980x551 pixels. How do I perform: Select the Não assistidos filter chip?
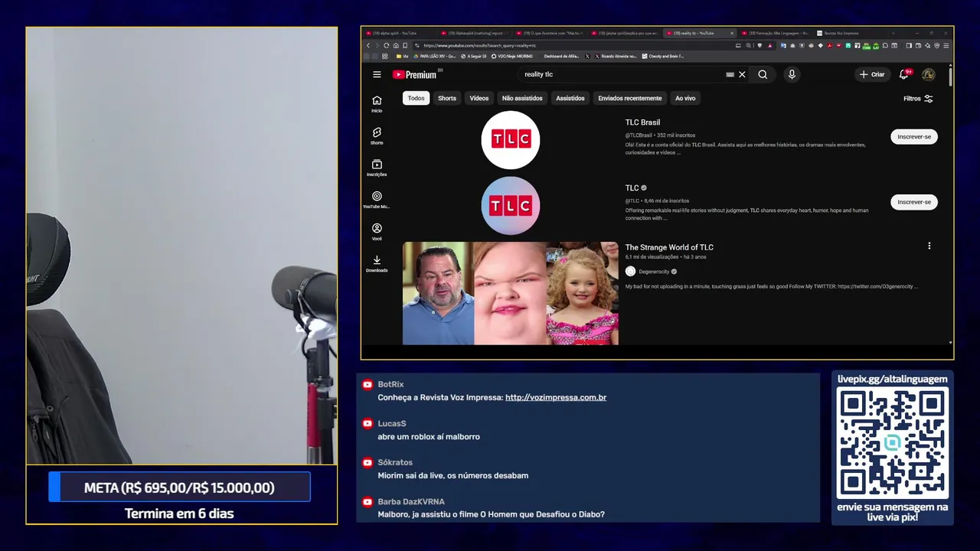(522, 98)
